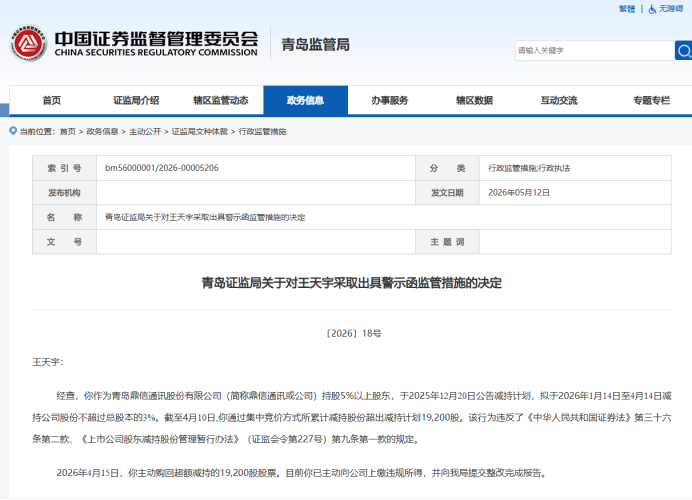Screen dimensions: 692x500
Task: Switch to traditional Chinese via 繁體 link
Action: (x=627, y=9)
